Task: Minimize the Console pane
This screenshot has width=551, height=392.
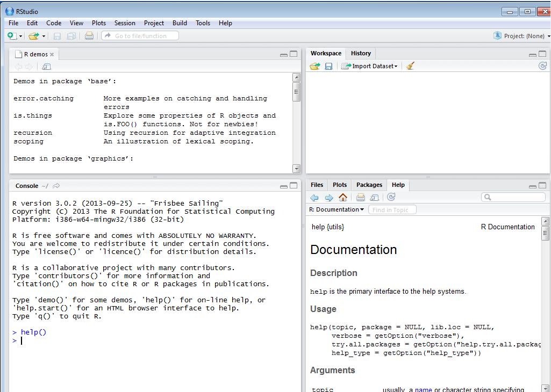Action: [x=284, y=186]
